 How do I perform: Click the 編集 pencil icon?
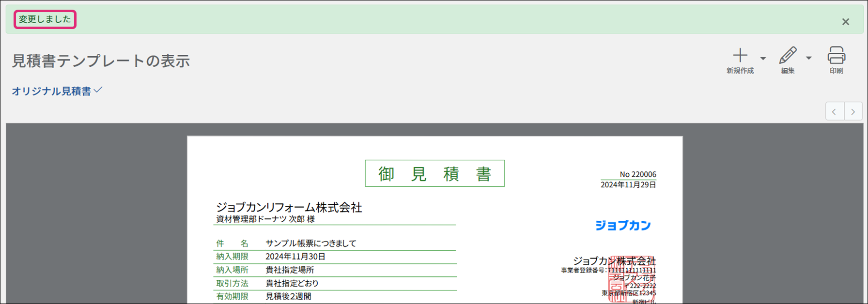(788, 56)
